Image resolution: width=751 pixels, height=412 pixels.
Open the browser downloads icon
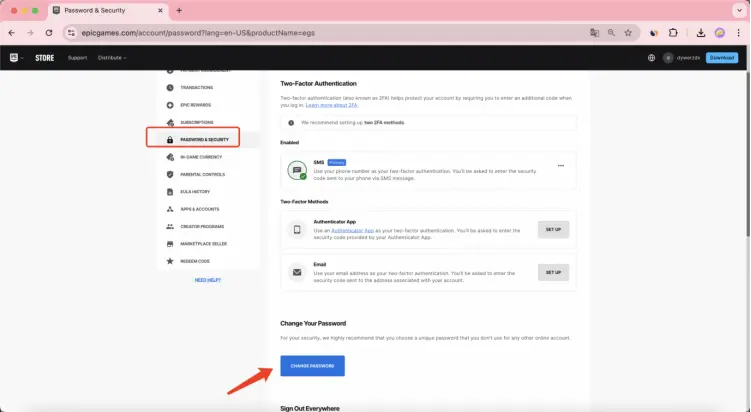point(701,33)
